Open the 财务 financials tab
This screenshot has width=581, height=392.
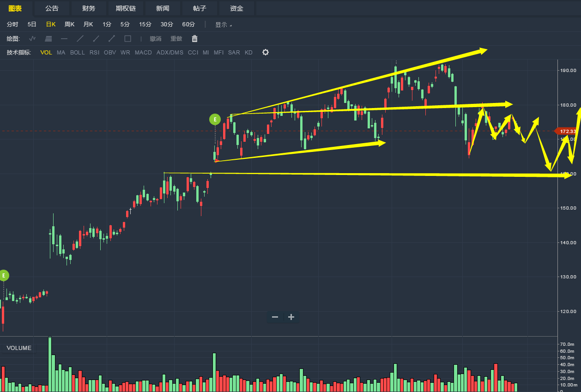89,8
